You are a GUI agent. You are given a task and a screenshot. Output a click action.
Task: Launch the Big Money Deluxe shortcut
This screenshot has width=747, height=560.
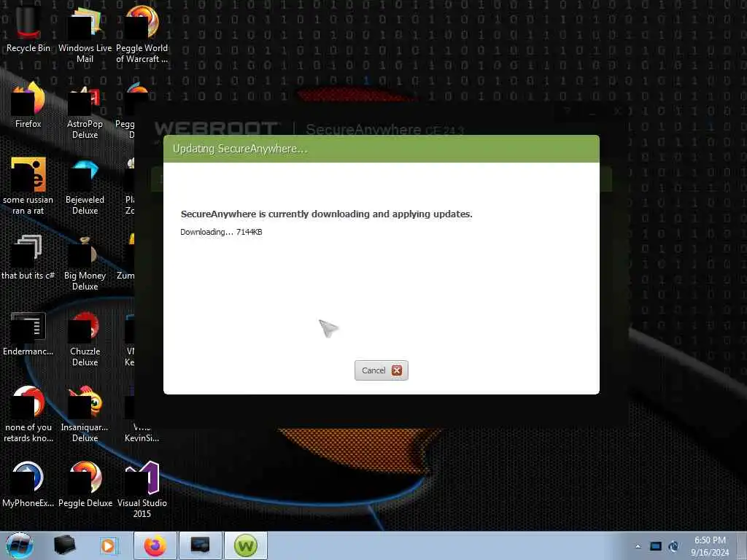point(85,262)
